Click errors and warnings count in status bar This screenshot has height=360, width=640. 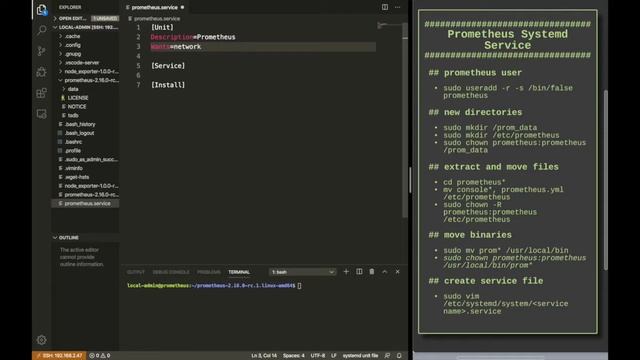coord(100,356)
